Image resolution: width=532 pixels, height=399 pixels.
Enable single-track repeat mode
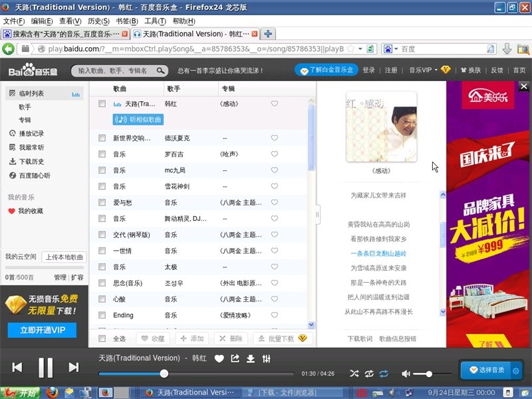[369, 374]
